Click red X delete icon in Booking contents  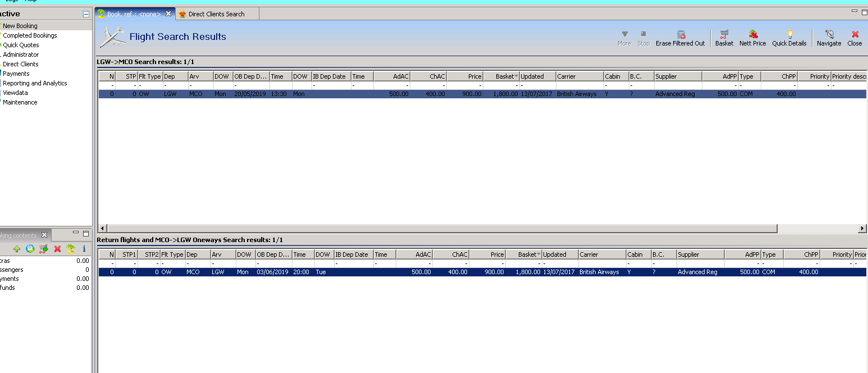click(x=57, y=248)
